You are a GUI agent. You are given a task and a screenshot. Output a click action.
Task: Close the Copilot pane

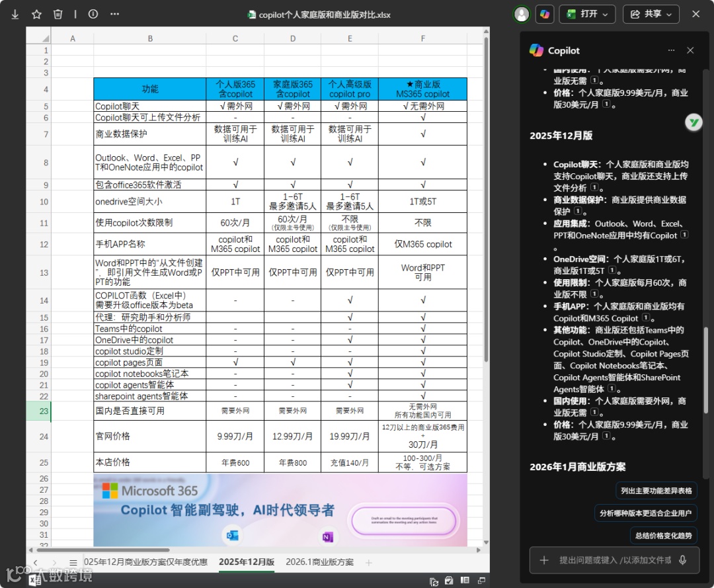tap(690, 50)
